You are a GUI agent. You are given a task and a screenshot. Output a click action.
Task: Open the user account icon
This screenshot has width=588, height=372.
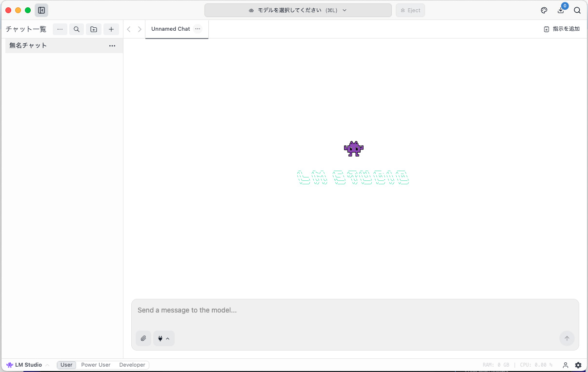tap(566, 365)
